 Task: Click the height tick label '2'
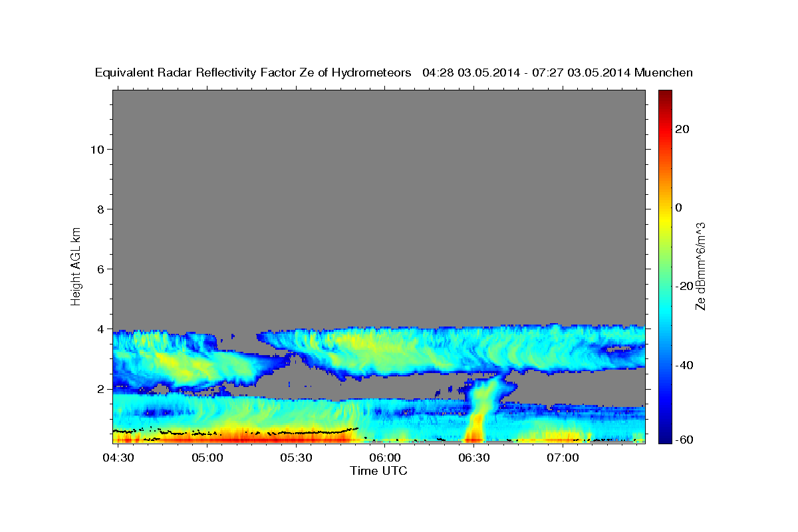(101, 388)
